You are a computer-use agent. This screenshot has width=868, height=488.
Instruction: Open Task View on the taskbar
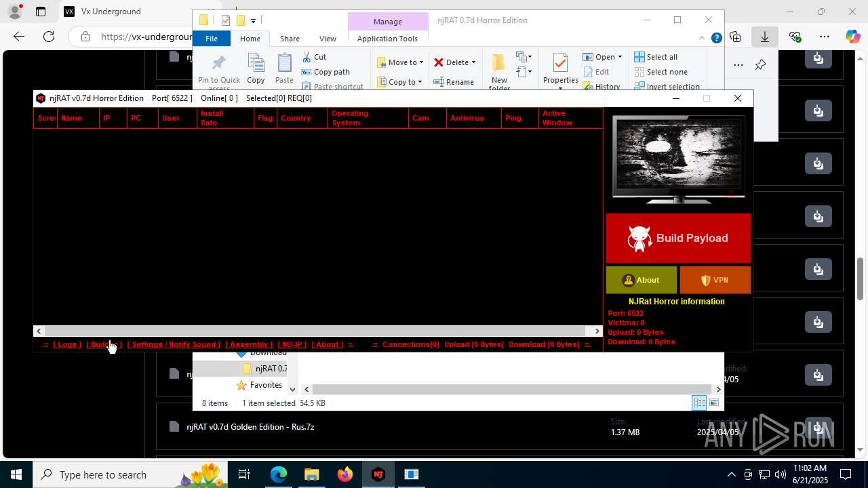[x=244, y=474]
